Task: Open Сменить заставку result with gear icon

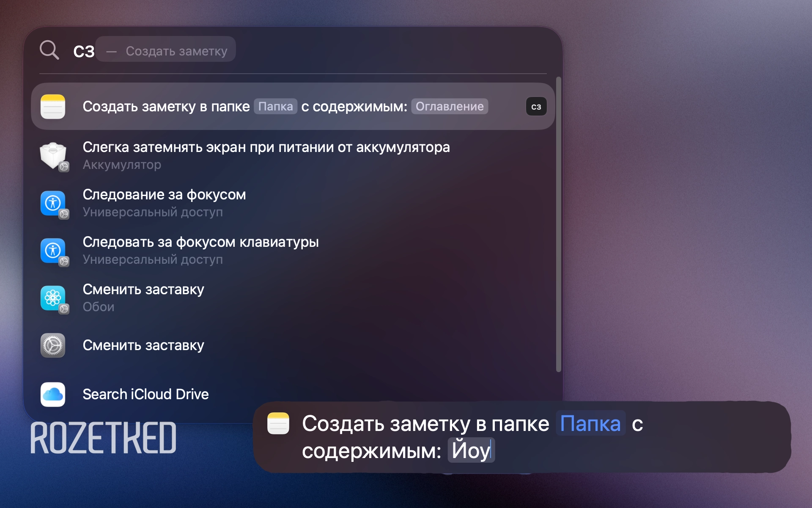Action: (x=293, y=345)
